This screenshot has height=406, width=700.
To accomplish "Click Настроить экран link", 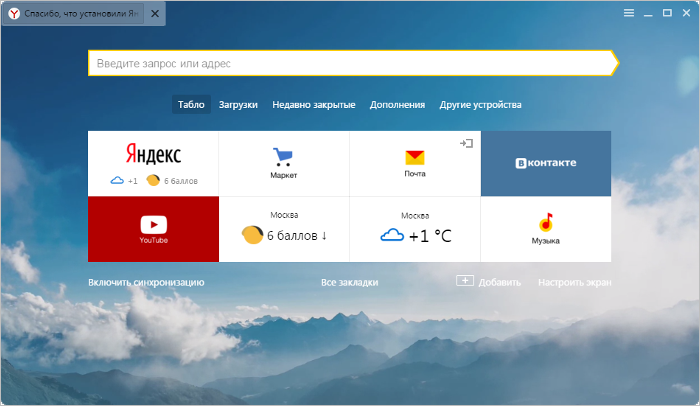I will (575, 282).
